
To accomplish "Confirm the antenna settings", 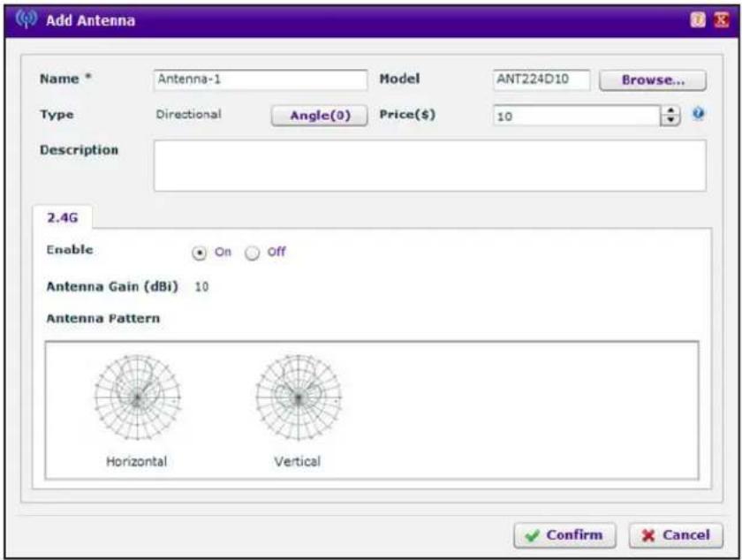I will click(x=564, y=535).
